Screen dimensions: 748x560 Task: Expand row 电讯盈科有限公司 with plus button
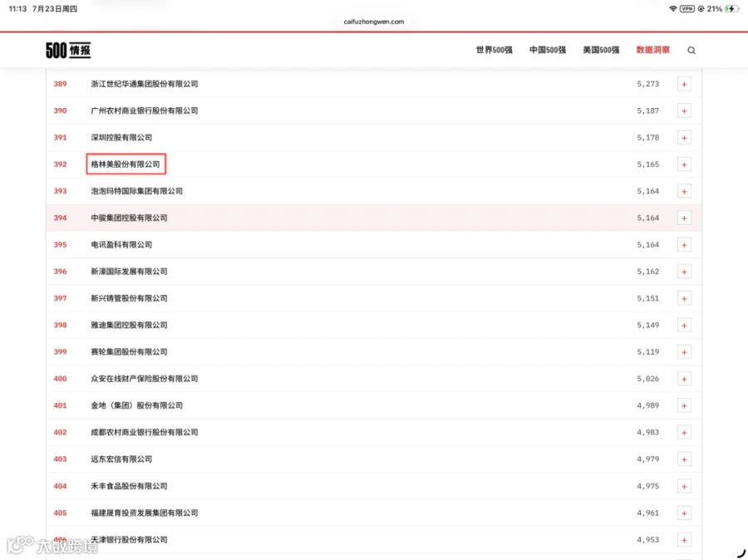[x=684, y=245]
